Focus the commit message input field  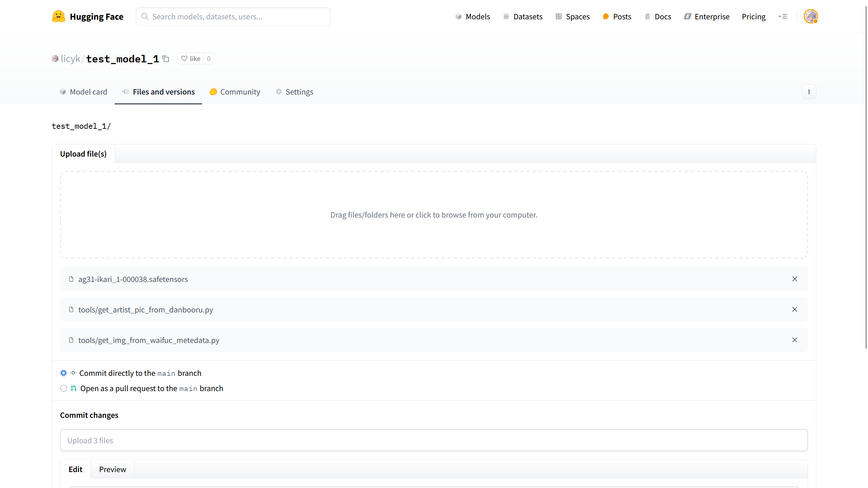click(x=434, y=440)
